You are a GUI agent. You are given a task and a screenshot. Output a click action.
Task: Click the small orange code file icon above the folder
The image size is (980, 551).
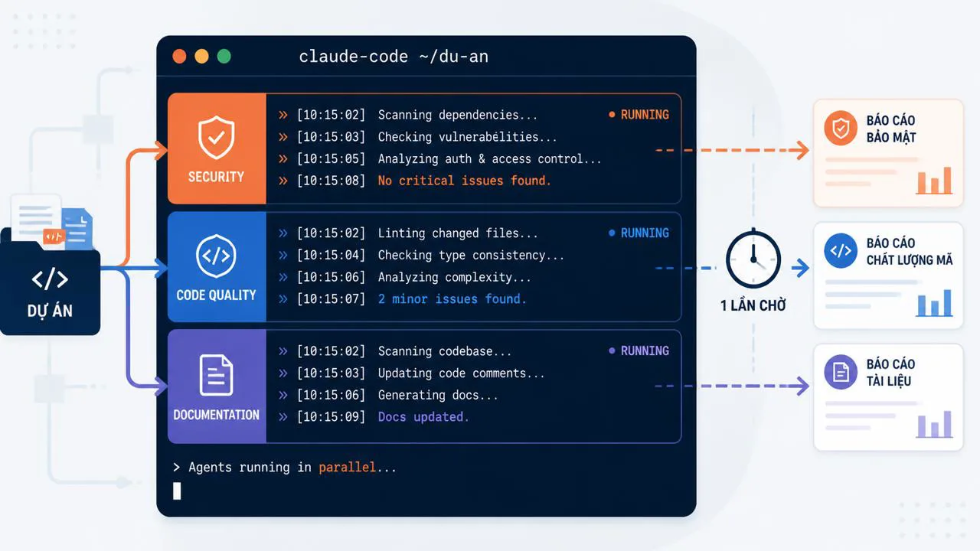pos(54,237)
